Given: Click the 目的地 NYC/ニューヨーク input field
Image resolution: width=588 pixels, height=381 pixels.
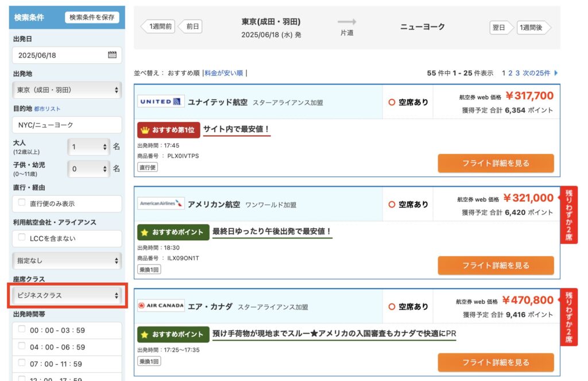Looking at the screenshot, I should pos(67,125).
